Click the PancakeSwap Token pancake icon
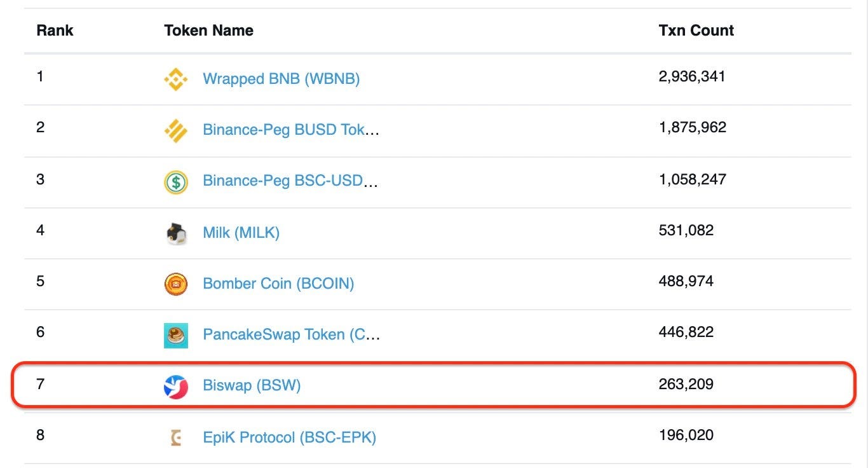The height and width of the screenshot is (468, 868). [175, 336]
